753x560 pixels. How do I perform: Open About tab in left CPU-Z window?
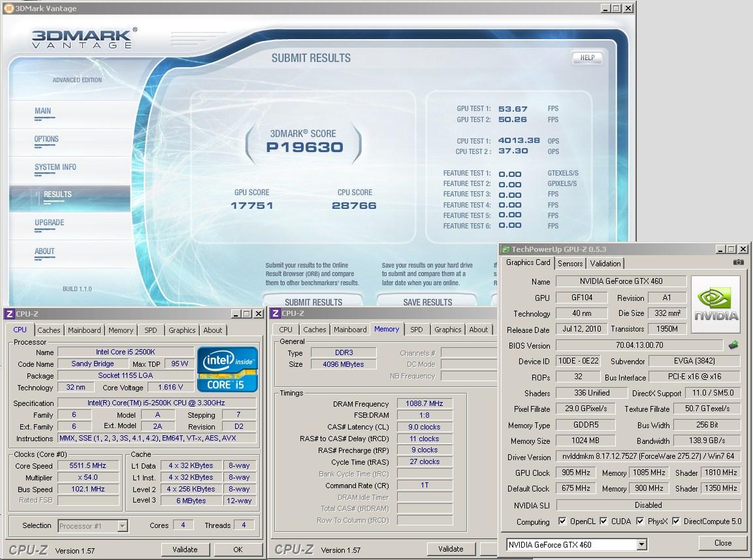213,330
